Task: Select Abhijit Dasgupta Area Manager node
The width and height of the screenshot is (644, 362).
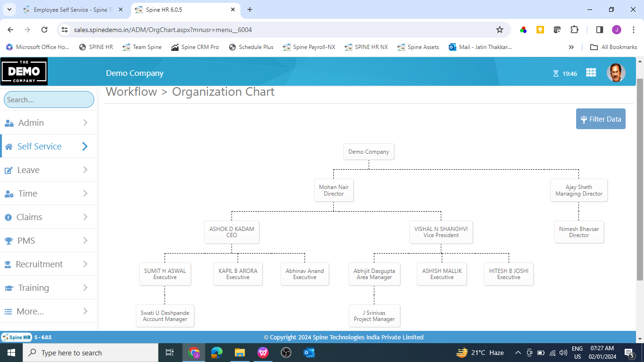Action: click(x=374, y=274)
